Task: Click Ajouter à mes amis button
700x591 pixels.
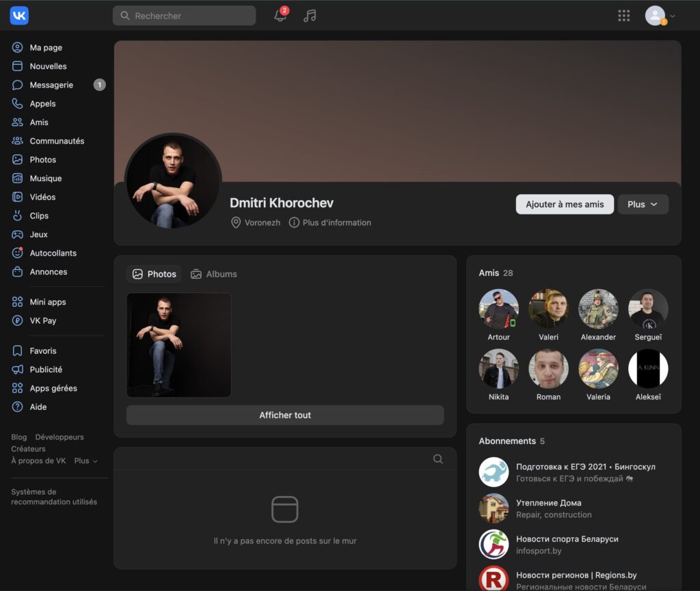Action: (x=565, y=204)
